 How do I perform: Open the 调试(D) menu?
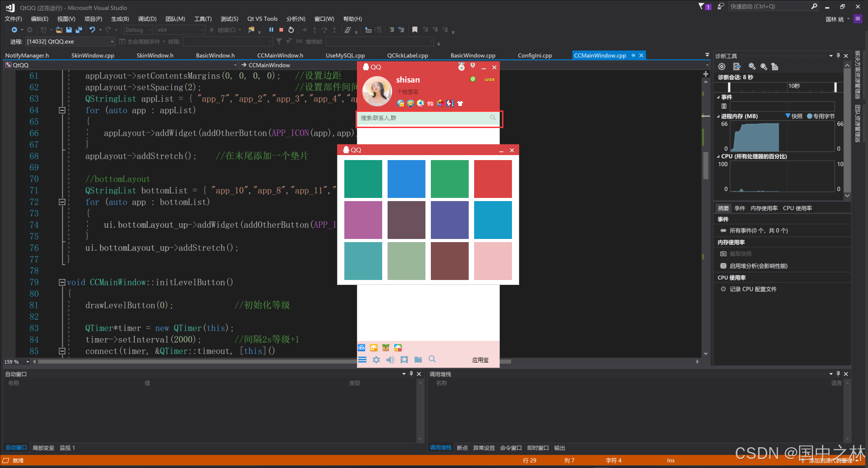tap(147, 19)
